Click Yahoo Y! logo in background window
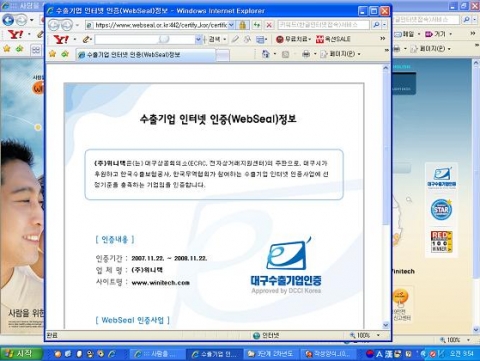 coord(15,34)
